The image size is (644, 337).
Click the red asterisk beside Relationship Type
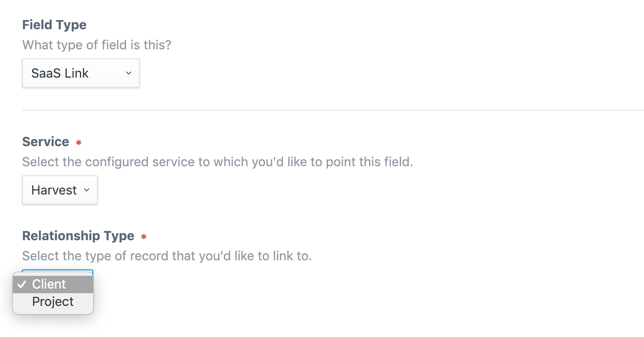coord(144,237)
